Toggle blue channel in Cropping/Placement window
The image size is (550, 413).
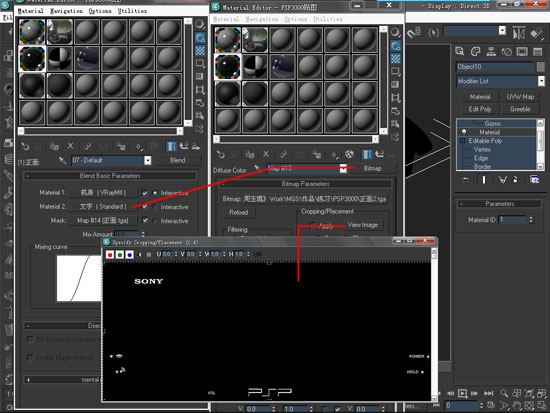tap(130, 255)
